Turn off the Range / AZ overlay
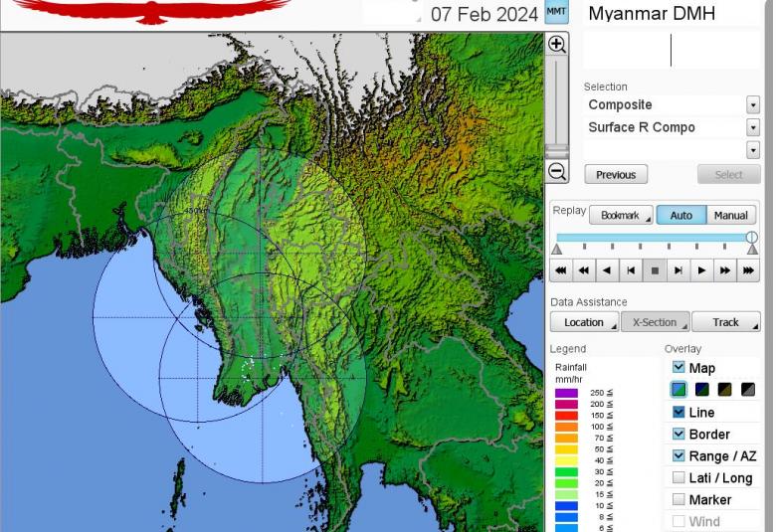This screenshot has width=776, height=532. tap(679, 456)
